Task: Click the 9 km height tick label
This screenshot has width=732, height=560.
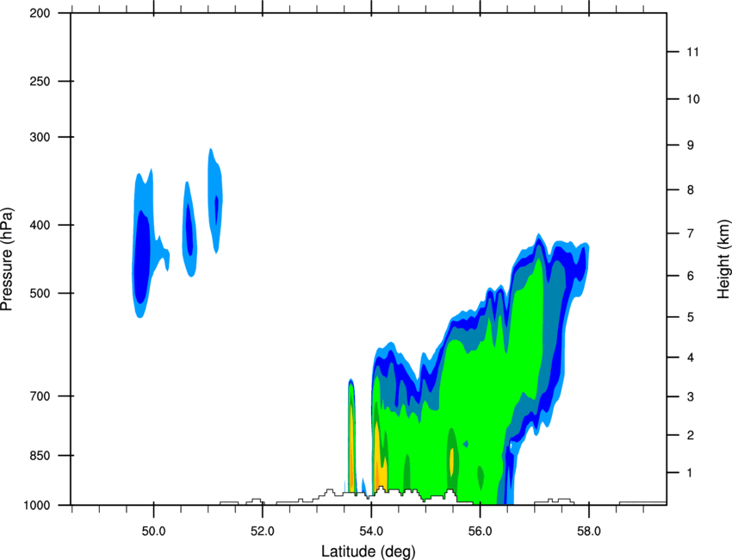Action: [691, 146]
